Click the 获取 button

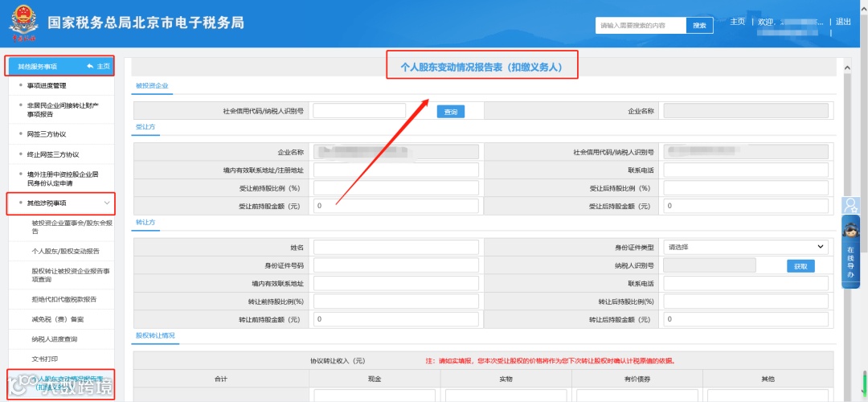tap(800, 266)
